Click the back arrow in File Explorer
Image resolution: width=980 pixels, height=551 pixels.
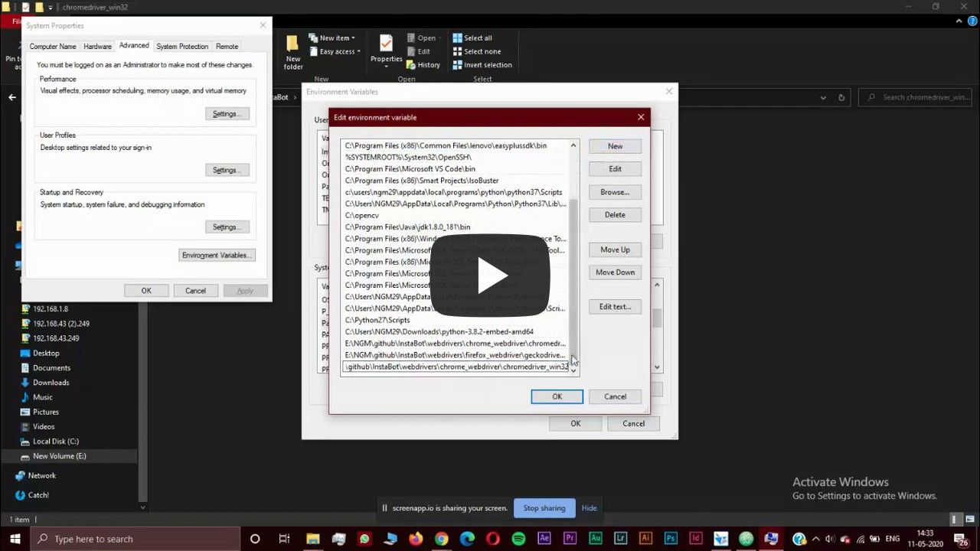pyautogui.click(x=11, y=97)
